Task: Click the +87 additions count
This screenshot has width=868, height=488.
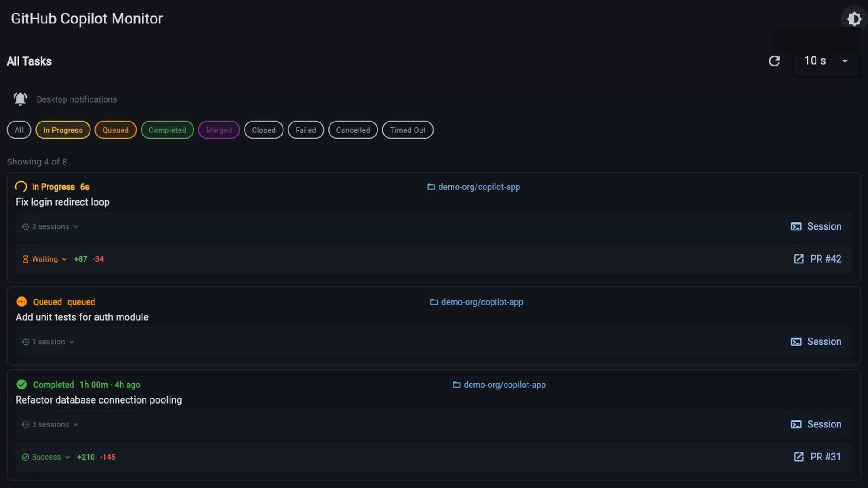Action: pyautogui.click(x=80, y=259)
